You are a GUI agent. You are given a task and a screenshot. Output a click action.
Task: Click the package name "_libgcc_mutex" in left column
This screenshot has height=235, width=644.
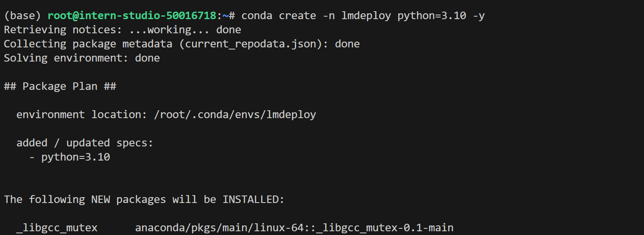[57, 228]
